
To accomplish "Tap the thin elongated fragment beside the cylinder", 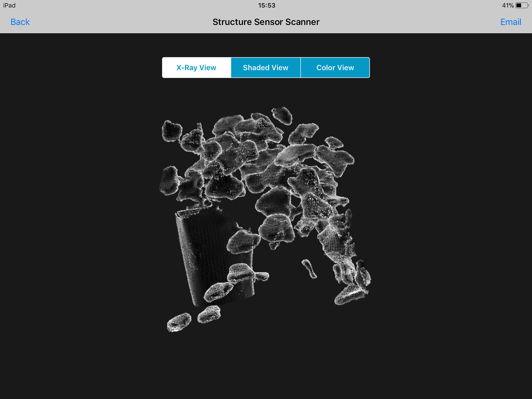I will 309,269.
